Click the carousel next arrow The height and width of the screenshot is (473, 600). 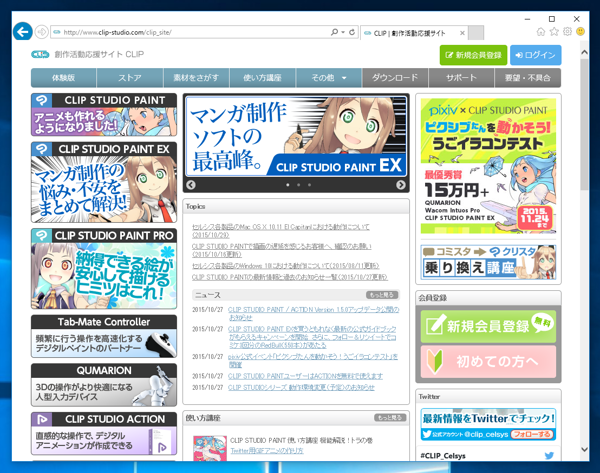pos(401,185)
